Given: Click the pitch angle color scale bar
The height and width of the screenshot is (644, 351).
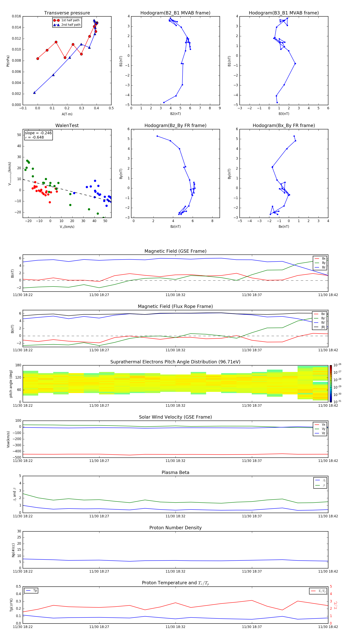Looking at the screenshot, I should [331, 383].
